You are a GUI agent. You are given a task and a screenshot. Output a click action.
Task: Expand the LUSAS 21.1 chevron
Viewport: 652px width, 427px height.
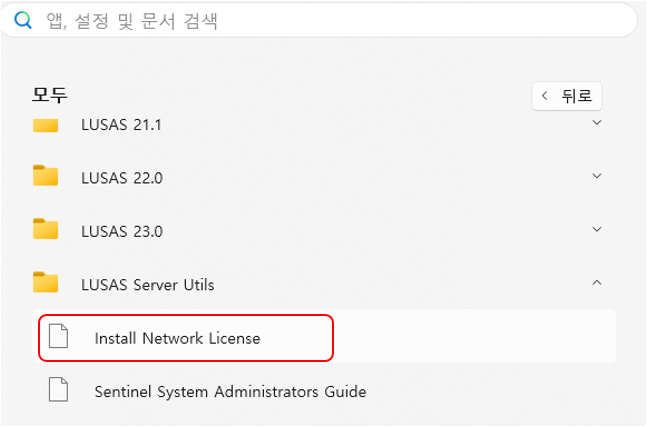[597, 123]
